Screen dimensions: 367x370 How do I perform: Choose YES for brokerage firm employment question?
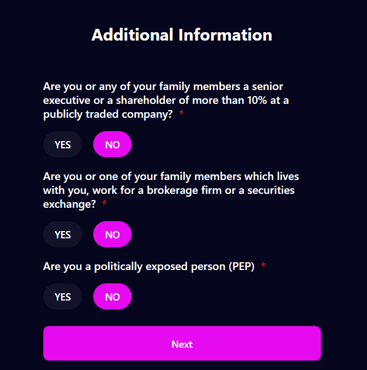63,234
